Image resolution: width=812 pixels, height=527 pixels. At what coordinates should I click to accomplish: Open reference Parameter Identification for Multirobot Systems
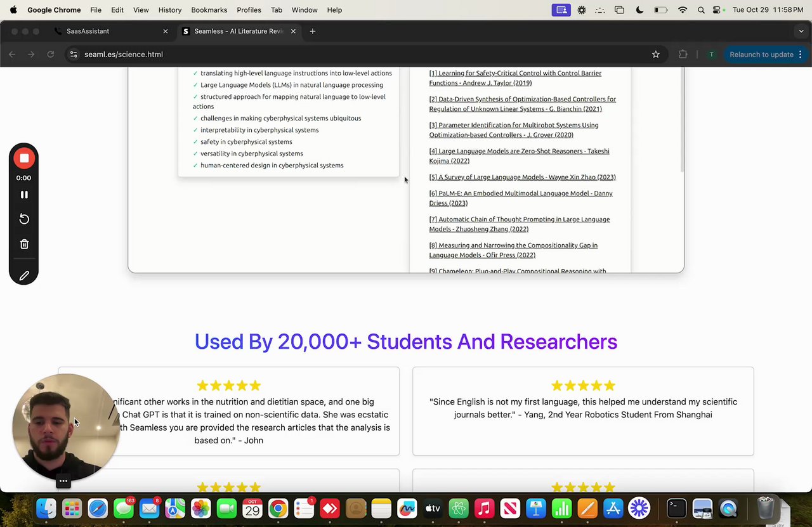point(513,130)
